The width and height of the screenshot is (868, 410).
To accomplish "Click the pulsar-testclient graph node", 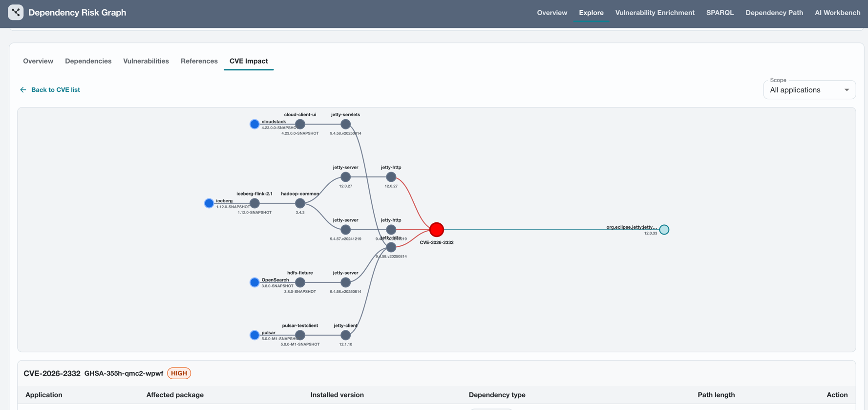I will click(x=300, y=335).
